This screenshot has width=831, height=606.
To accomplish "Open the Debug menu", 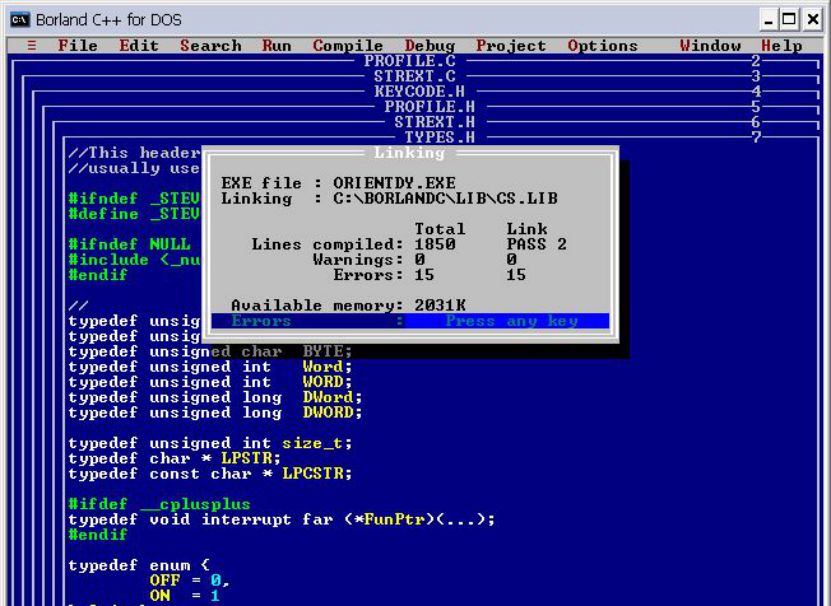I will 430,46.
